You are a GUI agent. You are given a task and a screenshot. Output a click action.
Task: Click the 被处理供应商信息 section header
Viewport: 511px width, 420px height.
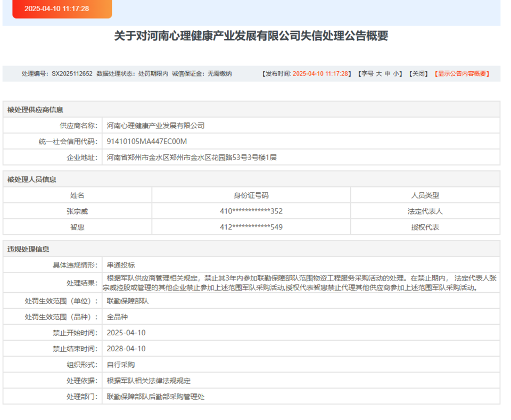tap(35, 110)
